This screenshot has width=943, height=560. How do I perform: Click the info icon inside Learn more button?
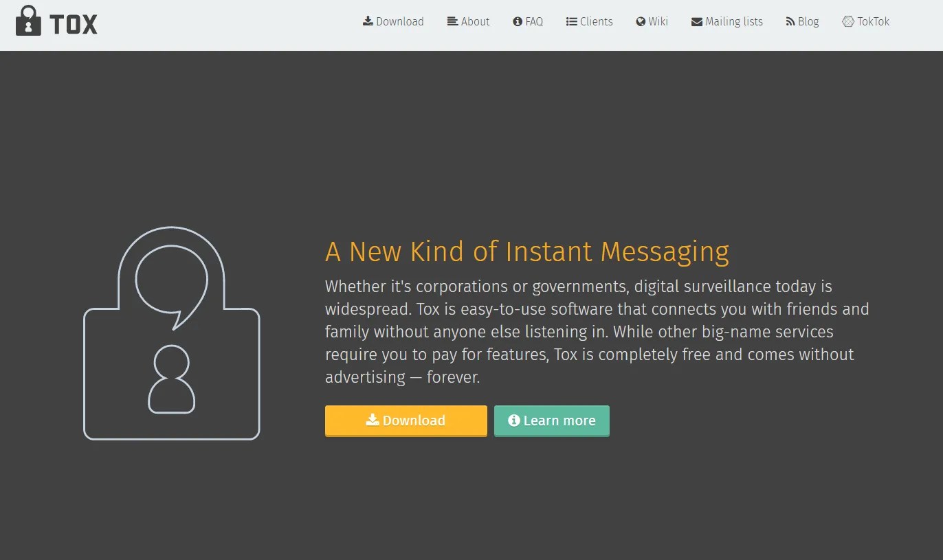pos(513,421)
